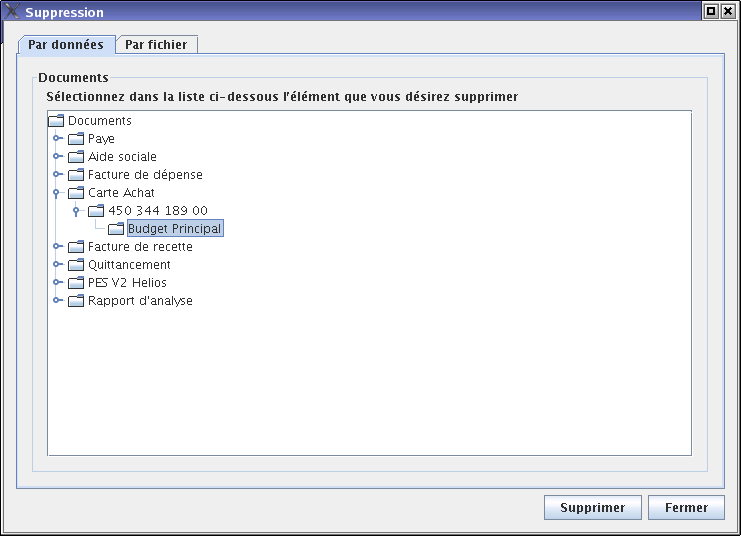Collapse the 450 344 189 00 node
This screenshot has height=536, width=741.
pos(77,211)
